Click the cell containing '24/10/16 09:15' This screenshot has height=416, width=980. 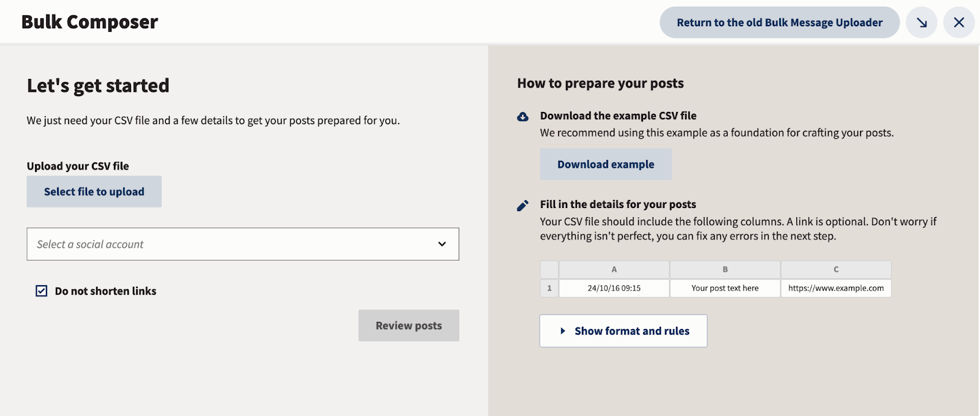(614, 288)
